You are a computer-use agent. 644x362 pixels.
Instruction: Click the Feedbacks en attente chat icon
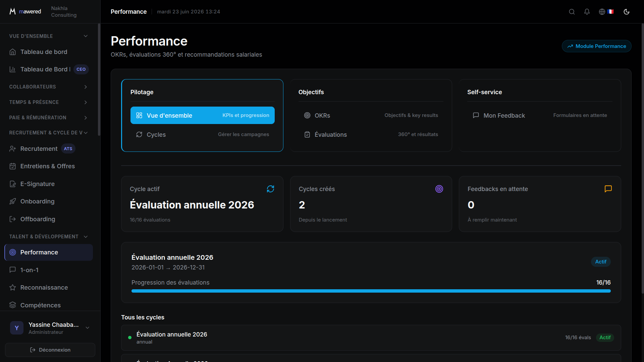(608, 189)
